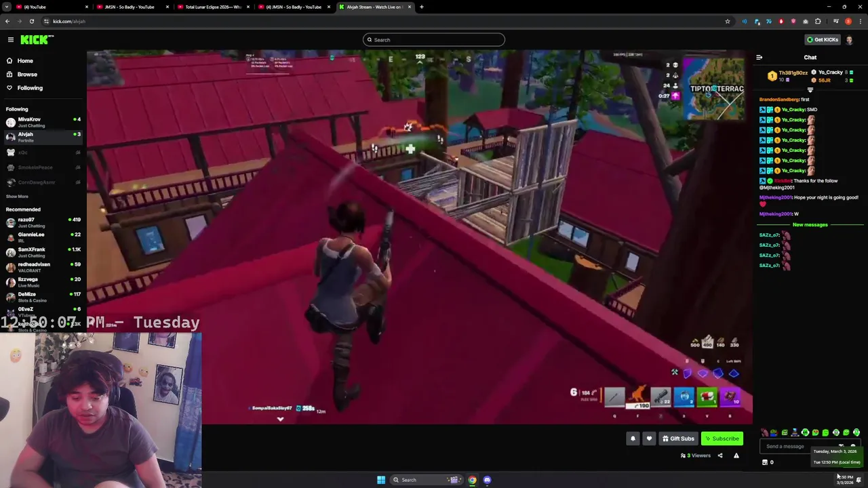Open the user profile avatar menu

click(x=849, y=40)
